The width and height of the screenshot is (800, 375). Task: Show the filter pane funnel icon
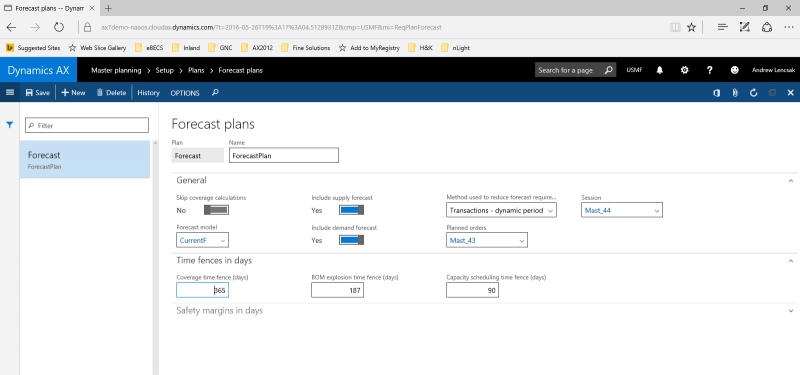(x=9, y=124)
